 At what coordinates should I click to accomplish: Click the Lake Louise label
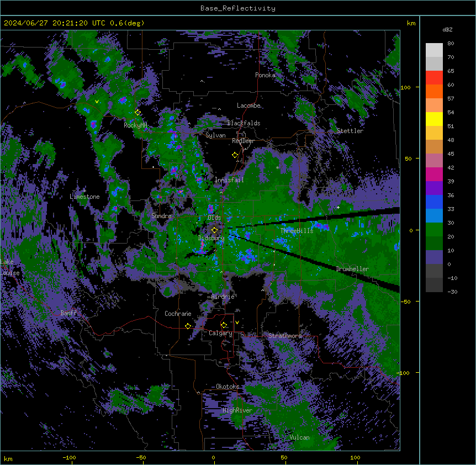[10, 267]
